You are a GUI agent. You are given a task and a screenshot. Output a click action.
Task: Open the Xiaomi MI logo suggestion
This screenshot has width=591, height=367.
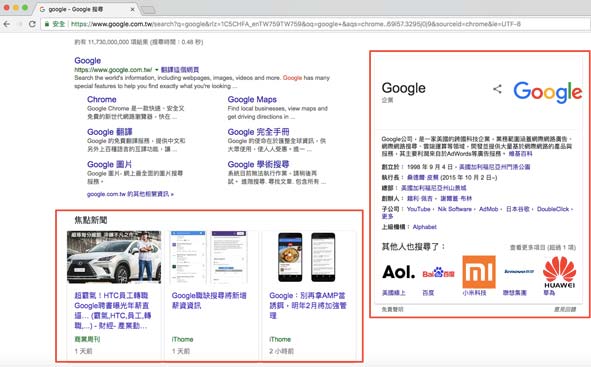pyautogui.click(x=479, y=272)
